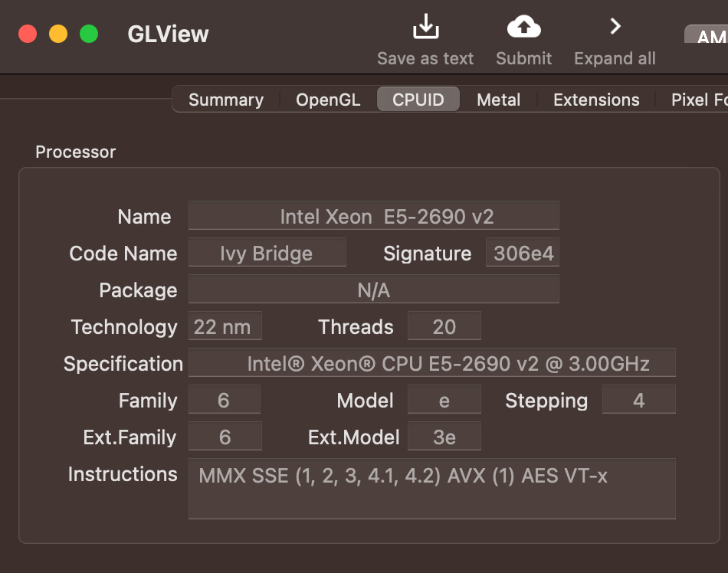
Task: Switch to the OpenGL tab
Action: 328,100
